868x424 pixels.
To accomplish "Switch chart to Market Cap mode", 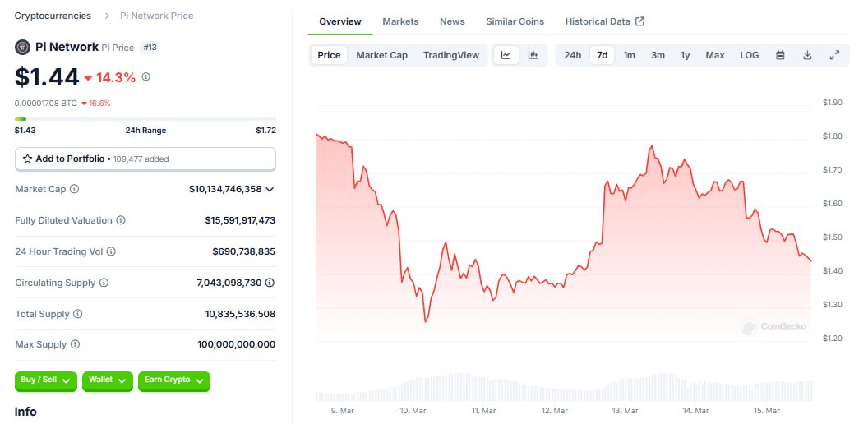I will click(381, 55).
